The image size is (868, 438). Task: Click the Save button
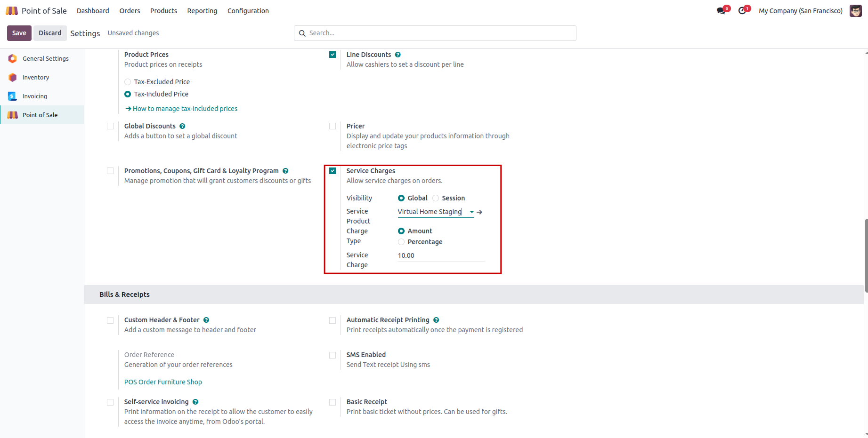click(19, 33)
